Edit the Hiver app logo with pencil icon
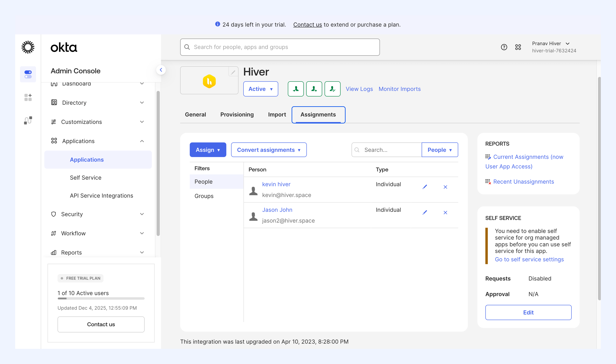The image size is (616, 364). pos(233,72)
